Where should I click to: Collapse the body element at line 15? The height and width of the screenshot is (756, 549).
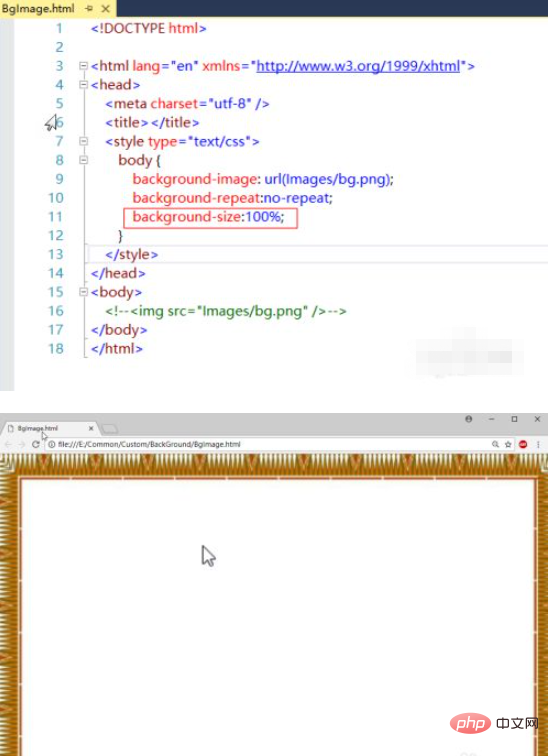[83, 292]
